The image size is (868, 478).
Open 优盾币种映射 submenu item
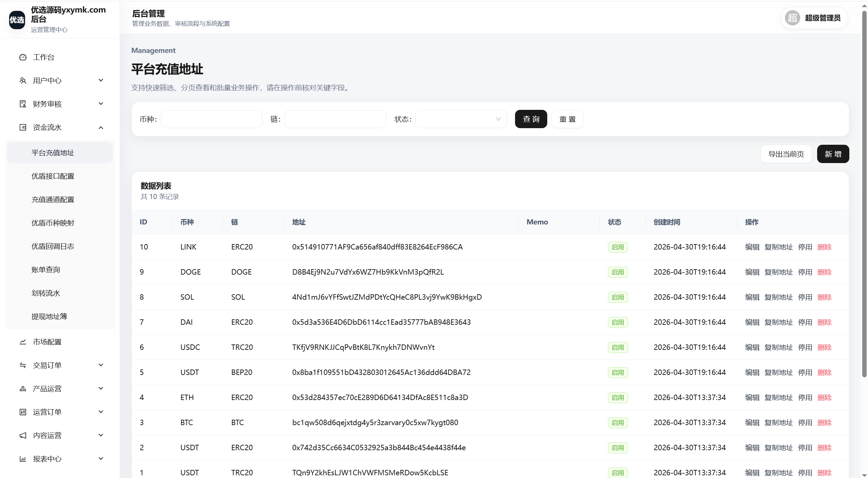tap(60, 223)
